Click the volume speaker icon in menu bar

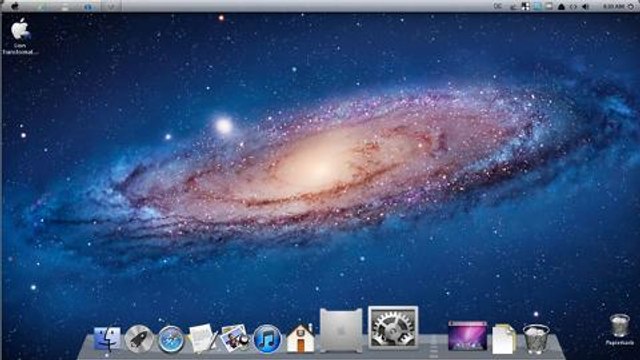tap(585, 7)
